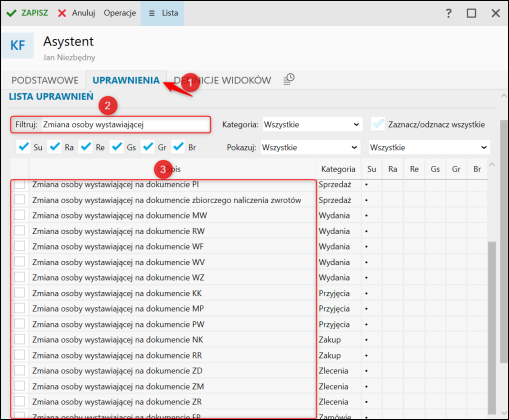This screenshot has width=509, height=420.
Task: Open the Kategoria dropdown
Action: (312, 125)
